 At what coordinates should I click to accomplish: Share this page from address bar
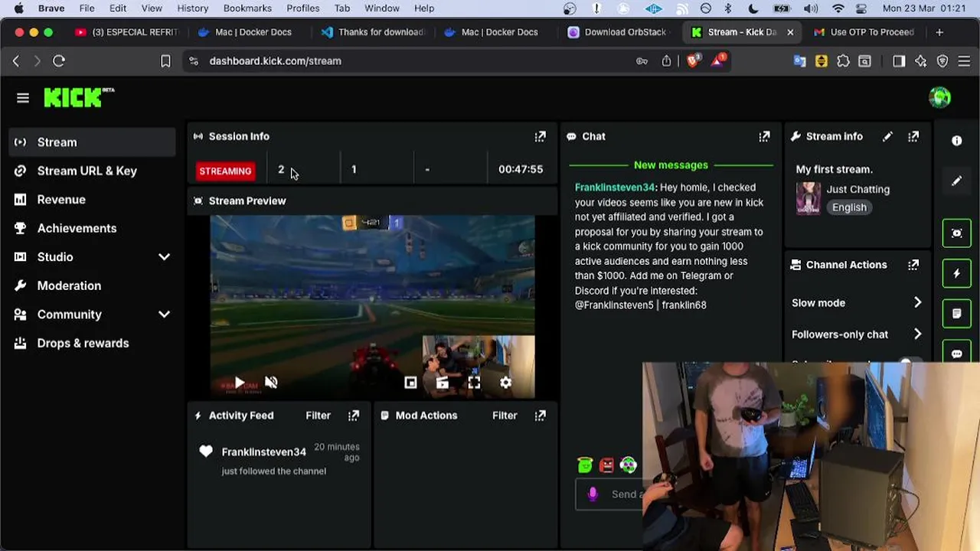666,61
